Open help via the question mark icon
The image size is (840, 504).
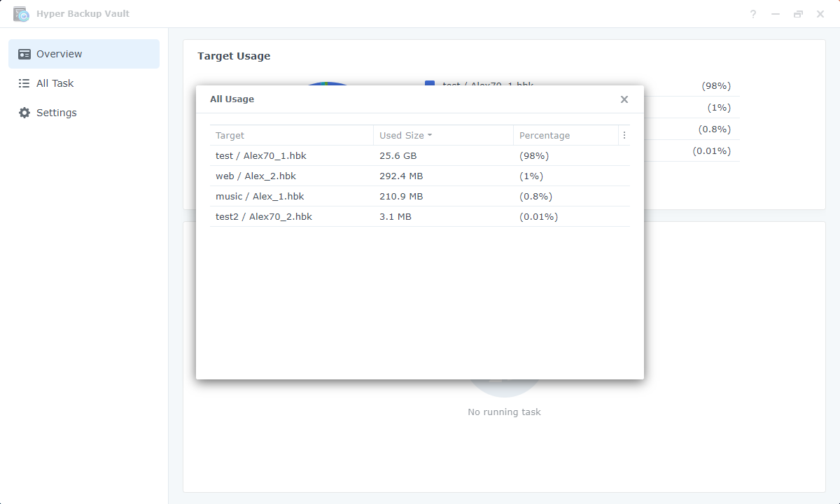pos(753,14)
